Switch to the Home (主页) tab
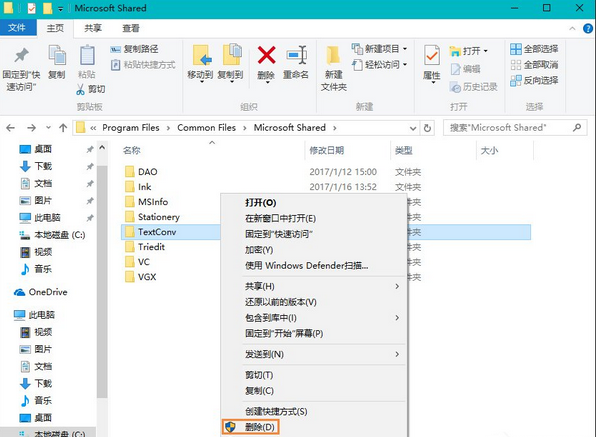Screen dimensions: 597x437 pos(55,28)
